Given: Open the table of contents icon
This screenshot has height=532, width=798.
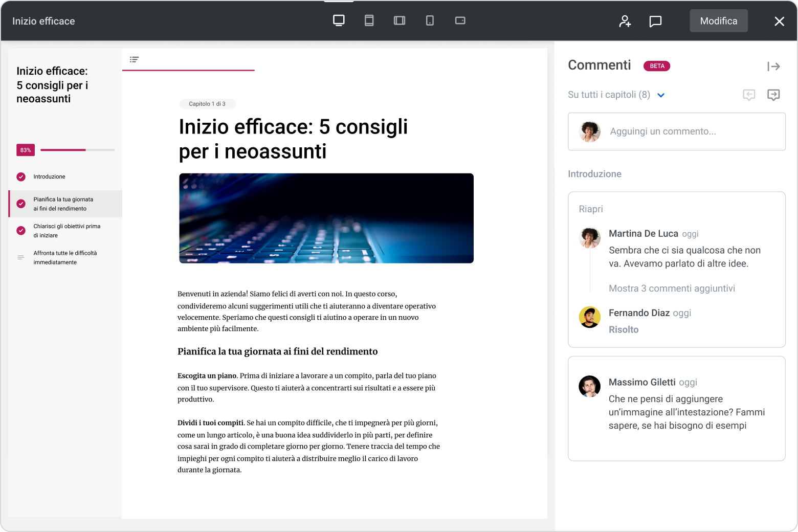Looking at the screenshot, I should (134, 59).
